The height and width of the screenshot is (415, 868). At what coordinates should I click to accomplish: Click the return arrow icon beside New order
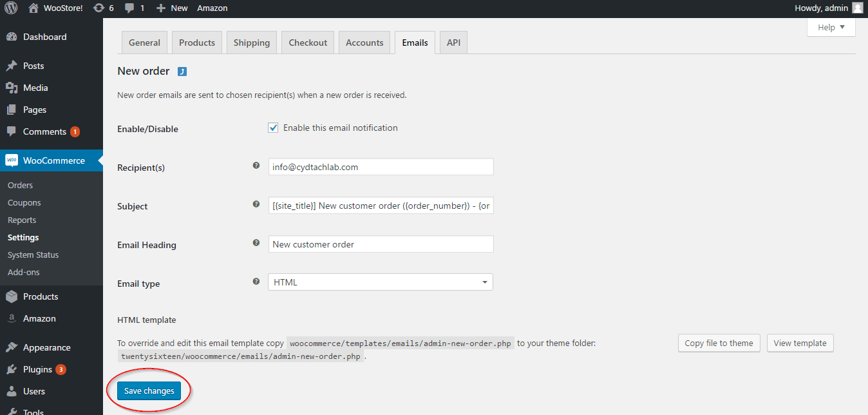182,72
